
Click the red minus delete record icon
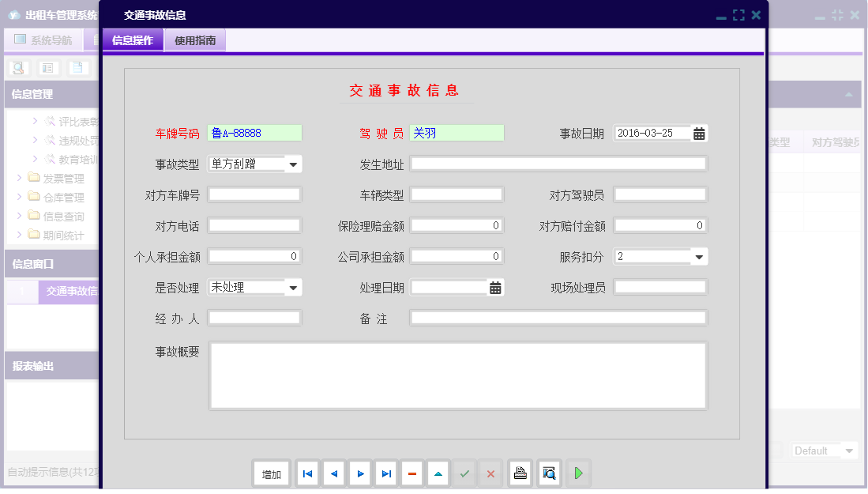412,473
